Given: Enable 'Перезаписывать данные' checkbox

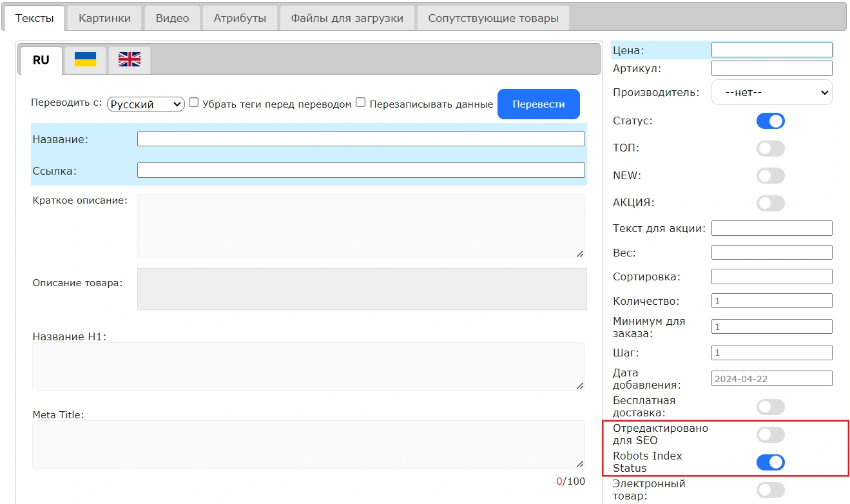Looking at the screenshot, I should (x=361, y=102).
